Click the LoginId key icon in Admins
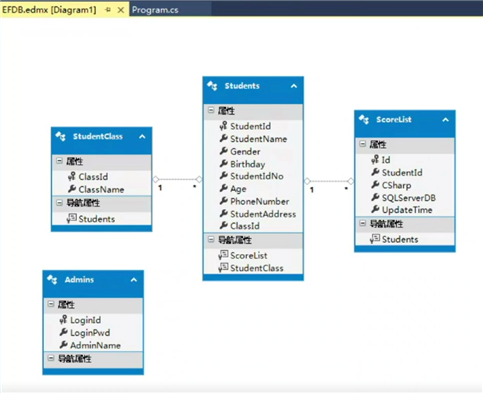This screenshot has width=483, height=393. click(x=64, y=320)
